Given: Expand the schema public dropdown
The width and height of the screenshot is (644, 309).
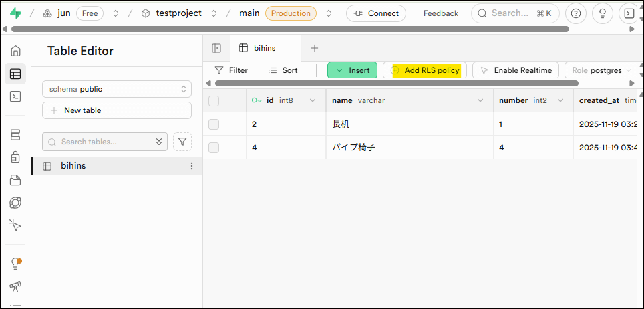Looking at the screenshot, I should pos(117,89).
